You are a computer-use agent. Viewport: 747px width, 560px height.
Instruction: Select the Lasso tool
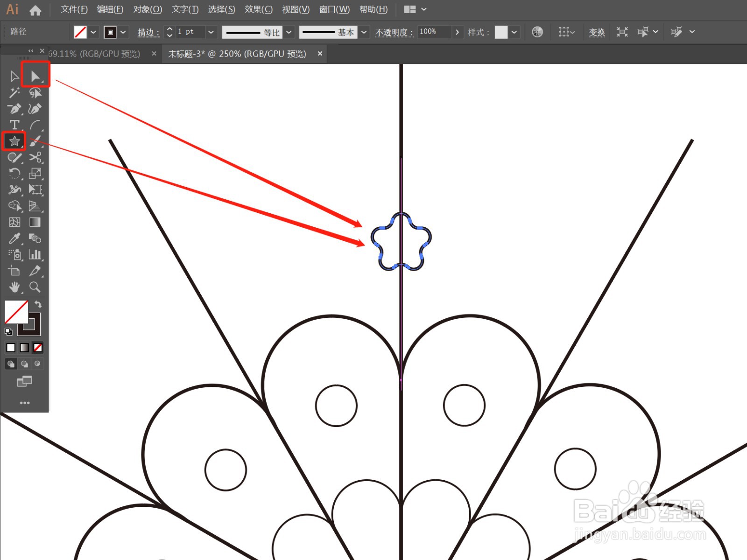click(x=35, y=93)
